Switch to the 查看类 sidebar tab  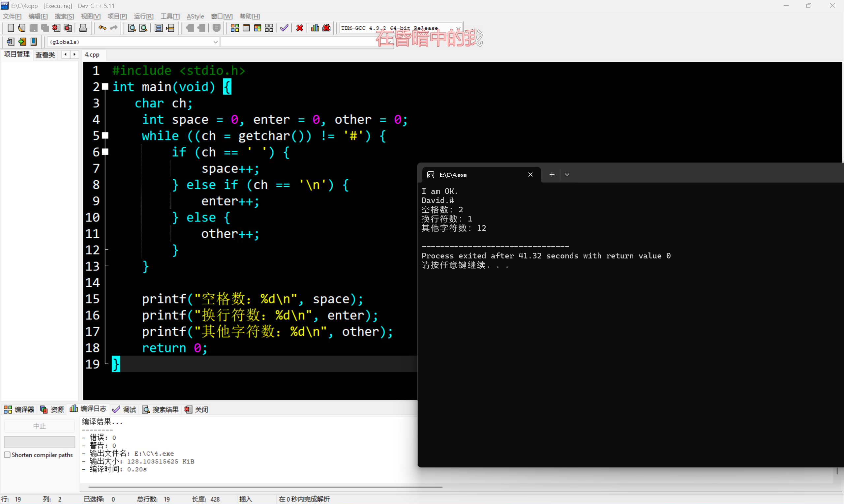point(45,55)
